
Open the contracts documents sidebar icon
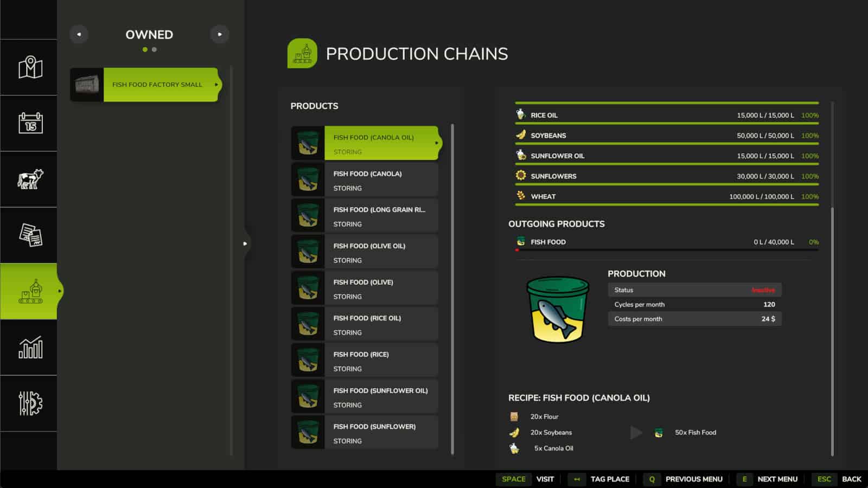30,235
